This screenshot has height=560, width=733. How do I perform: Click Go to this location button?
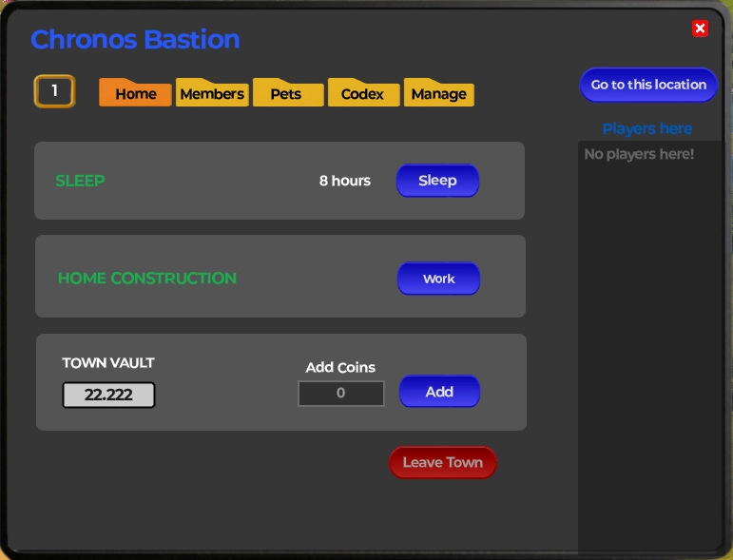[x=648, y=85]
